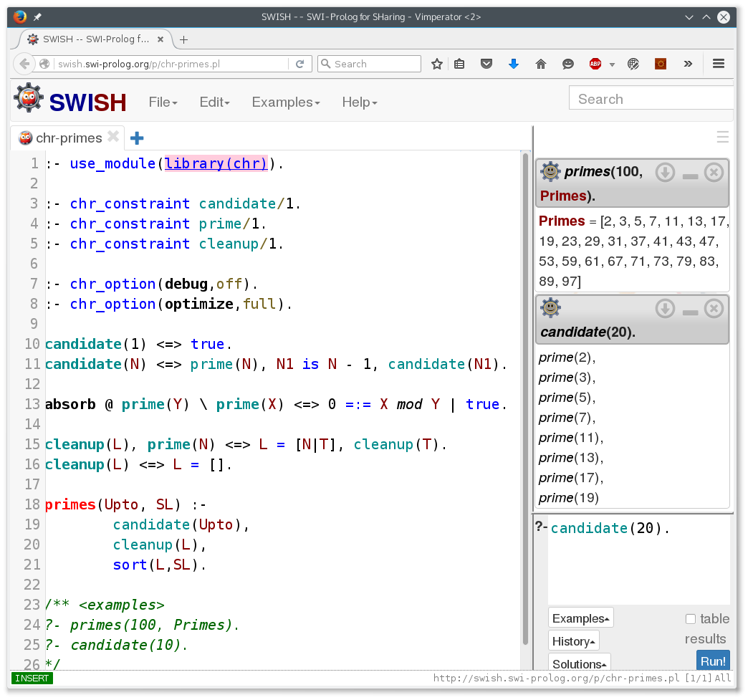Open the Adblock Plus ABP icon
The image size is (748, 700).
(595, 64)
